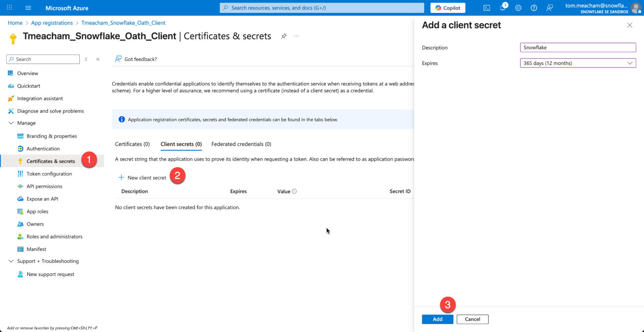This screenshot has width=644, height=332.
Task: Open the portal hamburger menu
Action: (x=28, y=8)
